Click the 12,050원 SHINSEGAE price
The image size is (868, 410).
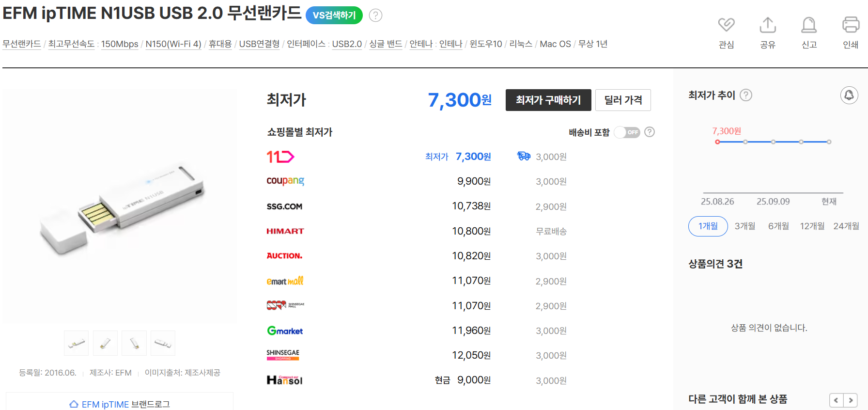pyautogui.click(x=472, y=355)
